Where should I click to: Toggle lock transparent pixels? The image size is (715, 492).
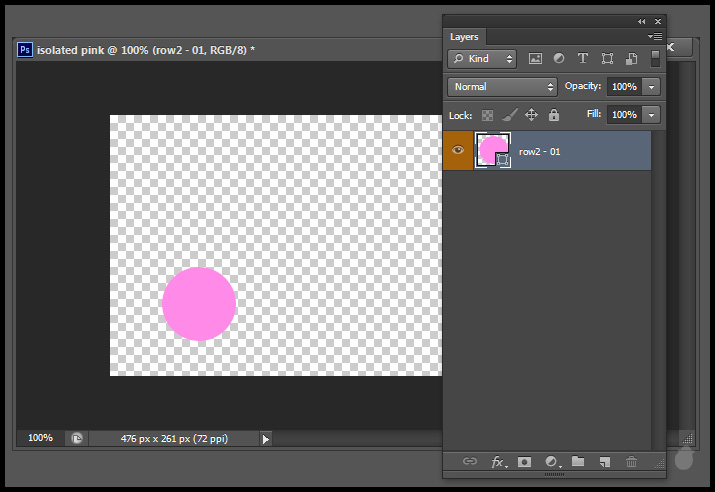488,116
